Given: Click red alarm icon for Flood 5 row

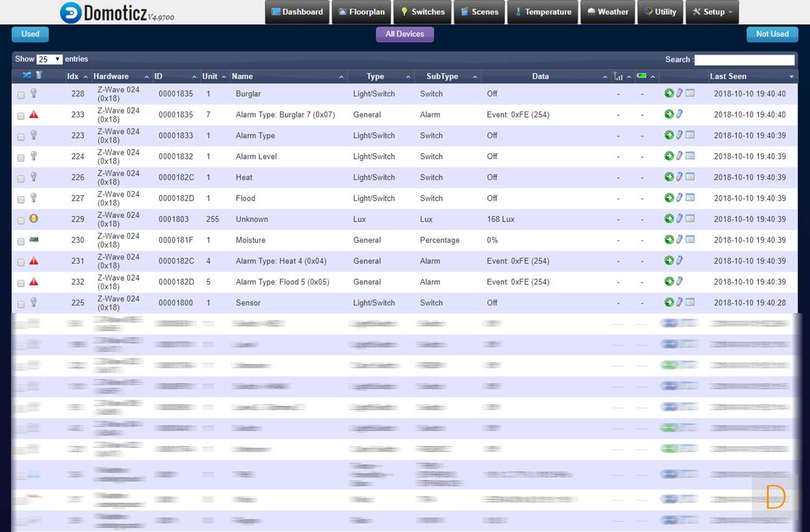Looking at the screenshot, I should [x=34, y=282].
